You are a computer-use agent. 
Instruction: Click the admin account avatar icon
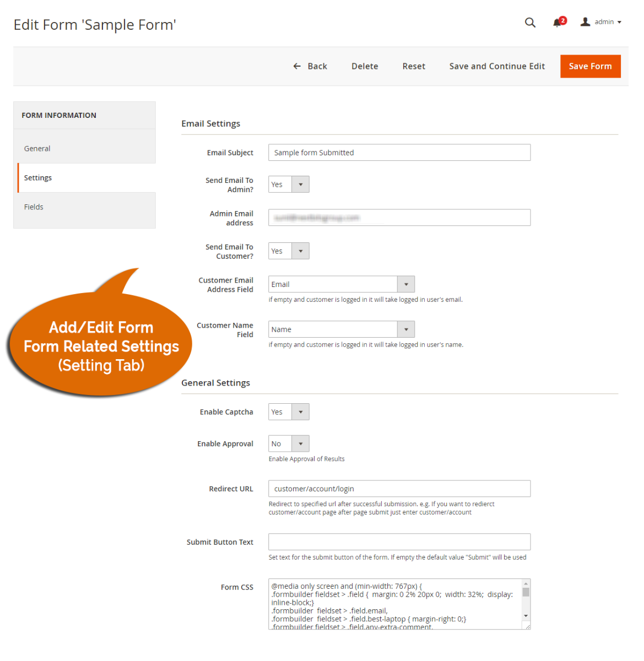coord(585,21)
